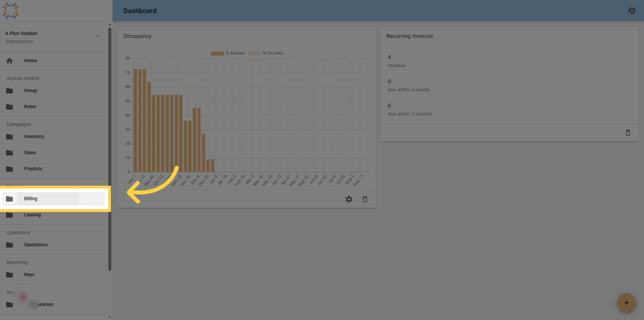
Task: Click the Billing folder icon
Action: pos(9,199)
